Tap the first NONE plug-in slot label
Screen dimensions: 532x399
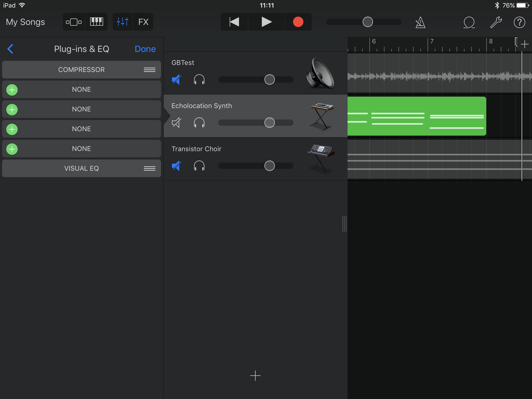click(x=81, y=90)
